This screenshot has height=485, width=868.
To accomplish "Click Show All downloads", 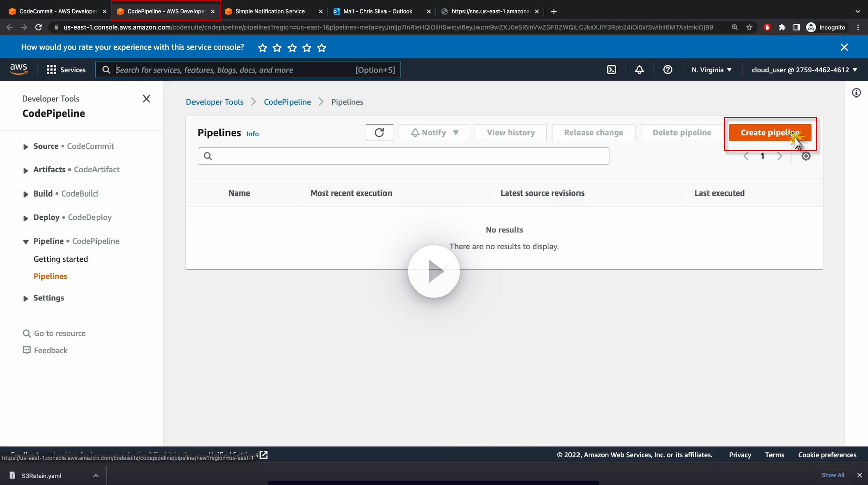I will (833, 475).
